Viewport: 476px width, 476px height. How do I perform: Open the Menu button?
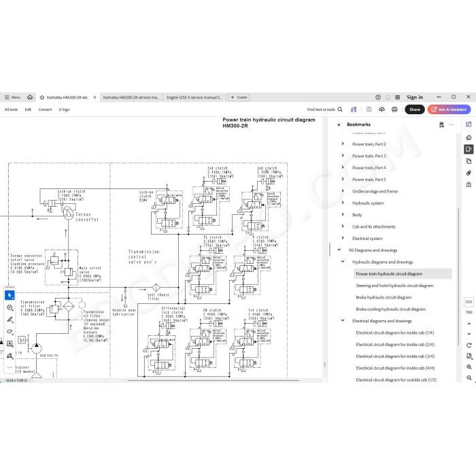(12, 97)
